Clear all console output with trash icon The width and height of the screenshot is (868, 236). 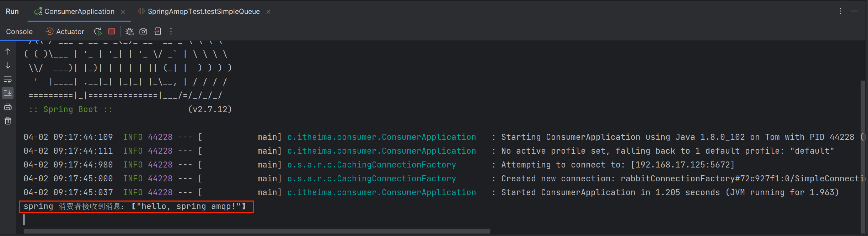tap(8, 121)
